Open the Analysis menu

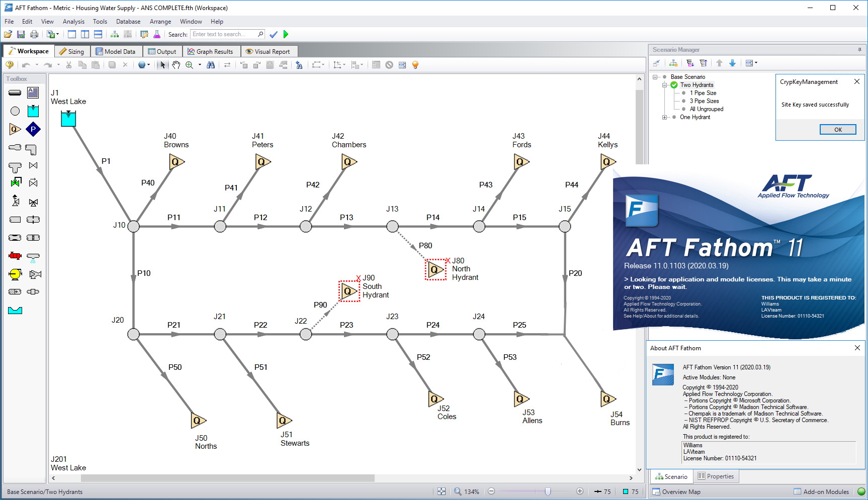pyautogui.click(x=73, y=22)
